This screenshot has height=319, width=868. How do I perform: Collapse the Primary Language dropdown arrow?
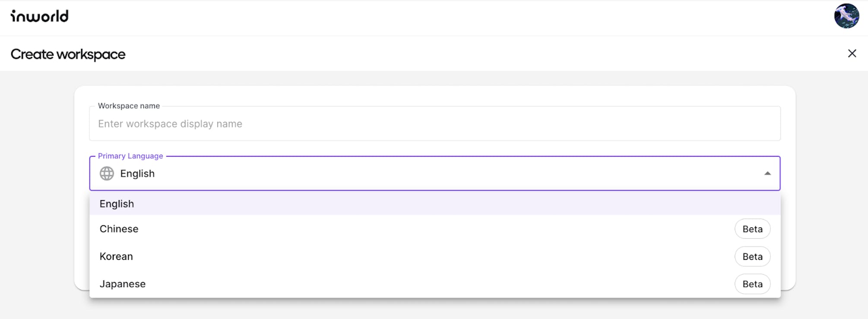(x=767, y=173)
